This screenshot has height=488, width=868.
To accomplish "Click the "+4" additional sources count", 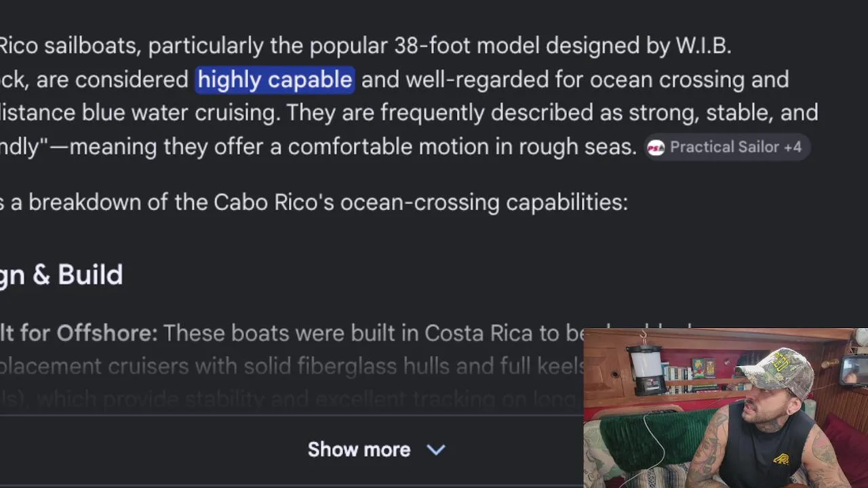I will [792, 147].
